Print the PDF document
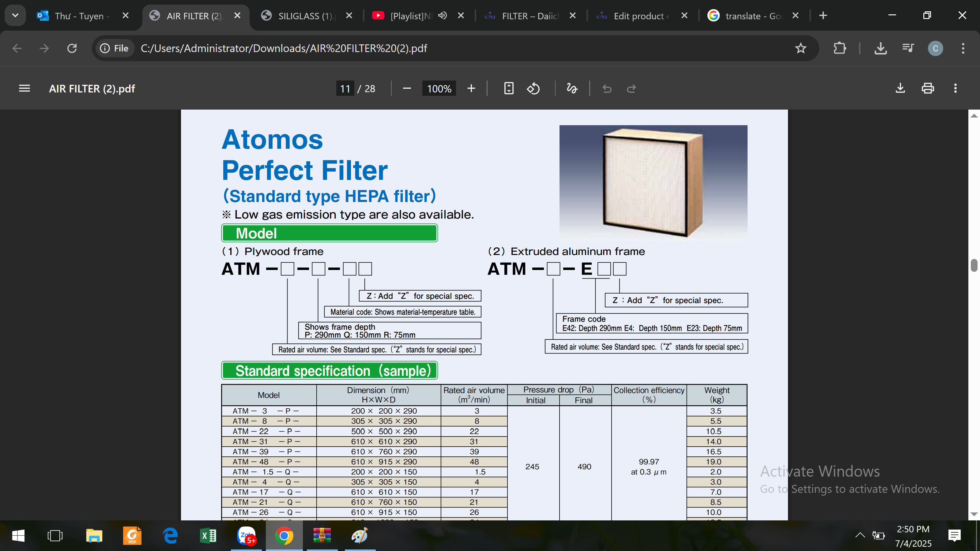The width and height of the screenshot is (980, 551). pos(928,88)
